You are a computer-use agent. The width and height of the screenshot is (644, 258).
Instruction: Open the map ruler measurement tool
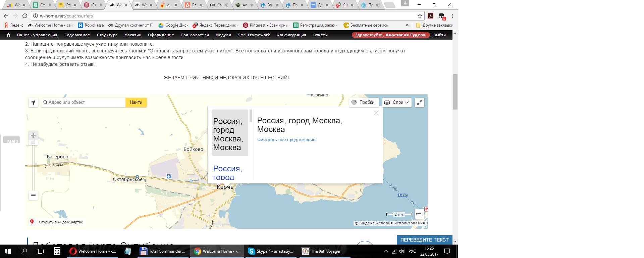(x=420, y=214)
